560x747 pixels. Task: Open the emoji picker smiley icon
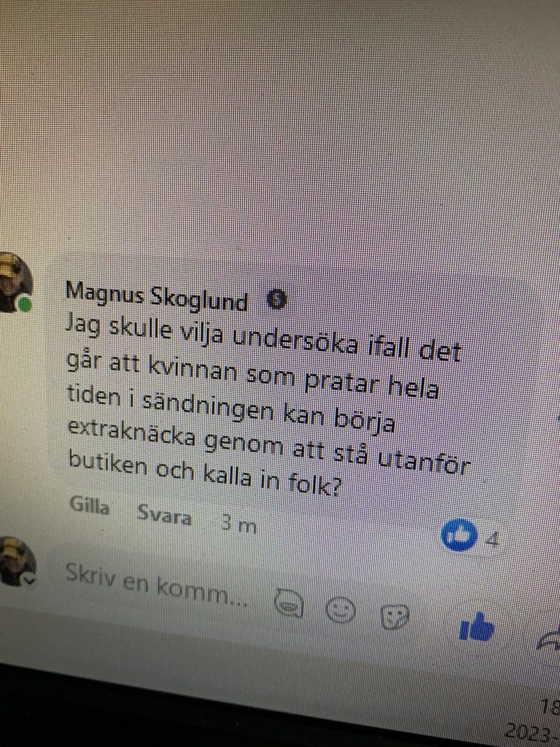pyautogui.click(x=341, y=609)
